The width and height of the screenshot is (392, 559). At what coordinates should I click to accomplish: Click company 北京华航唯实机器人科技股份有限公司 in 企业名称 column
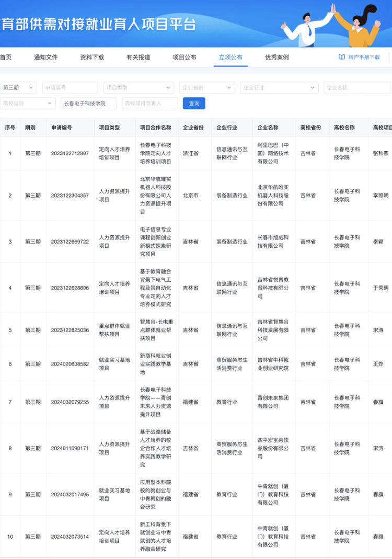(273, 196)
